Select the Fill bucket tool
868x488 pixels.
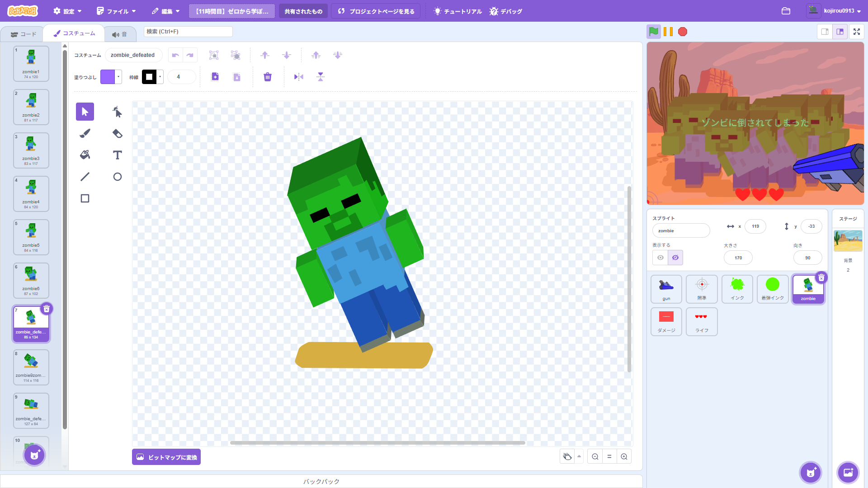pos(85,155)
